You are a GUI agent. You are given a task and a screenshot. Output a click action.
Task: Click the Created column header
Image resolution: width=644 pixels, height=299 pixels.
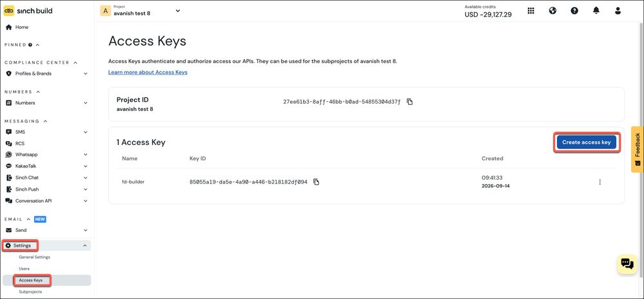tap(492, 158)
